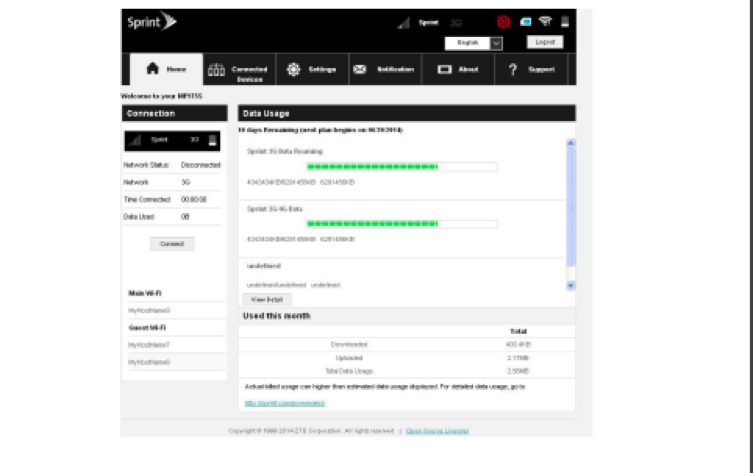Click the battery icon in the header
Screen dimensions: 753x473
565,22
